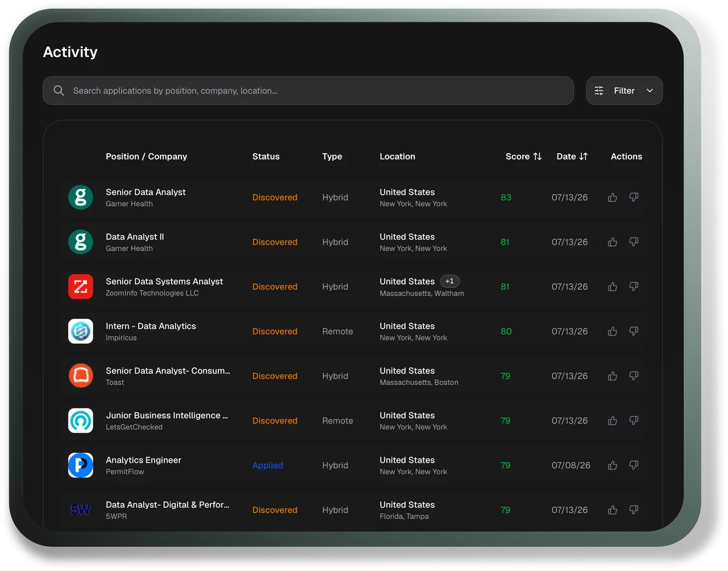Click the Type column header
Screen dimensions: 728x571
tap(332, 156)
